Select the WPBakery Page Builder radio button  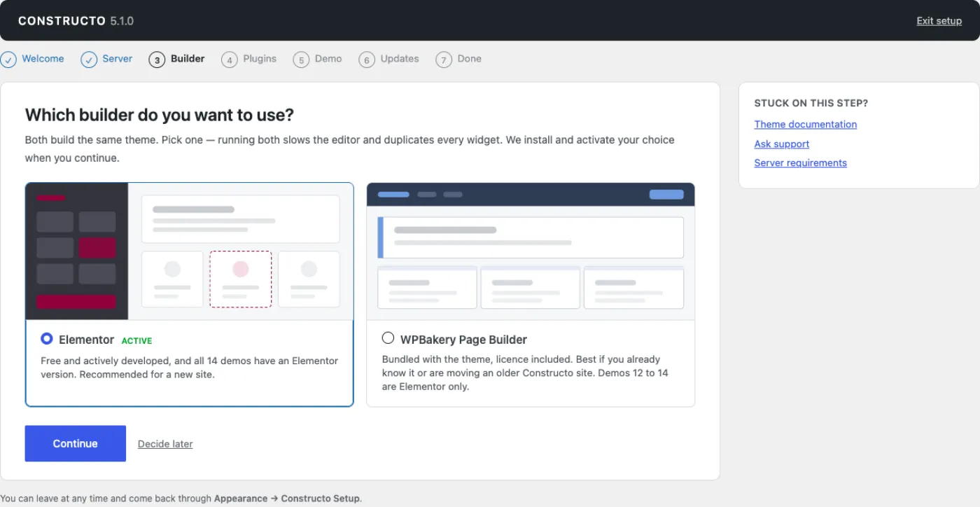tap(388, 338)
